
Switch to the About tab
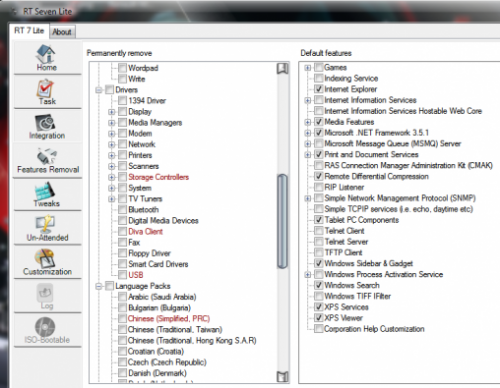tap(62, 32)
